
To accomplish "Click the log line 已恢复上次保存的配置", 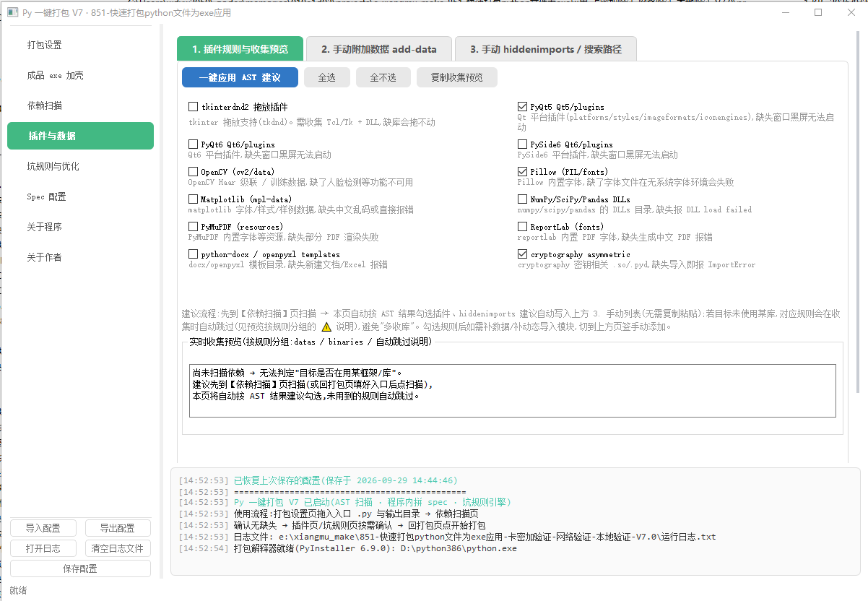I will (x=318, y=480).
